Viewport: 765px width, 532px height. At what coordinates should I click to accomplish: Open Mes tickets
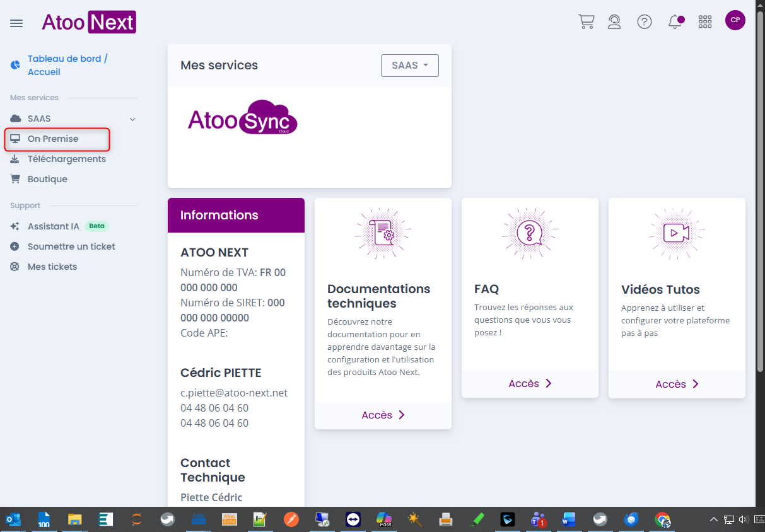tap(52, 267)
